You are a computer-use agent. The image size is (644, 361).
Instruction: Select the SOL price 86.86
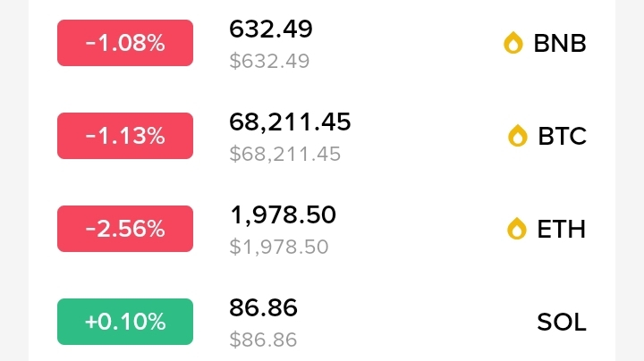[263, 308]
